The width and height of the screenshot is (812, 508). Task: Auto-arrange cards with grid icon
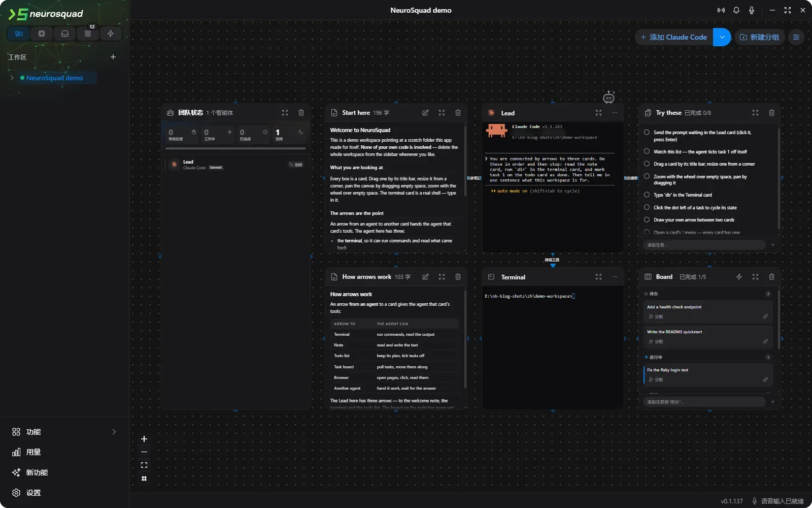[x=144, y=479]
